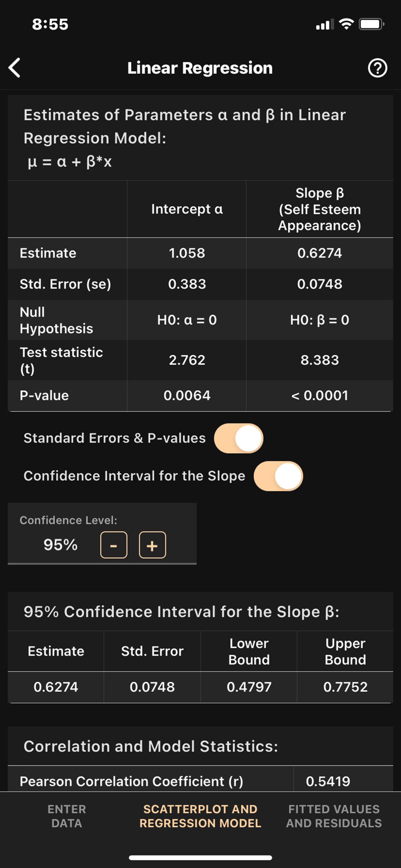Tap the battery status icon

tap(371, 24)
